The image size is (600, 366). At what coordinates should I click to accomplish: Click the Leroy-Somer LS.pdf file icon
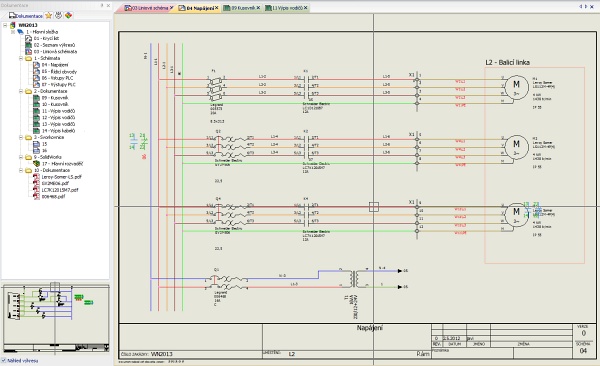36,177
